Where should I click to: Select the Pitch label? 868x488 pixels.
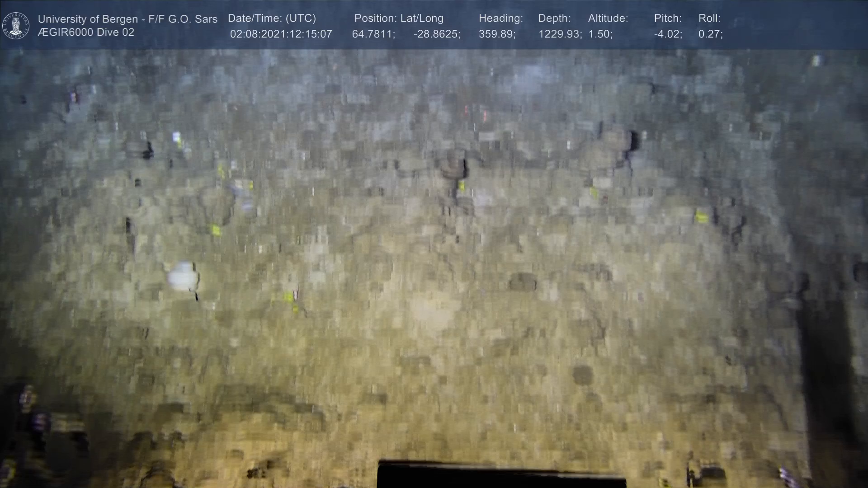[667, 19]
